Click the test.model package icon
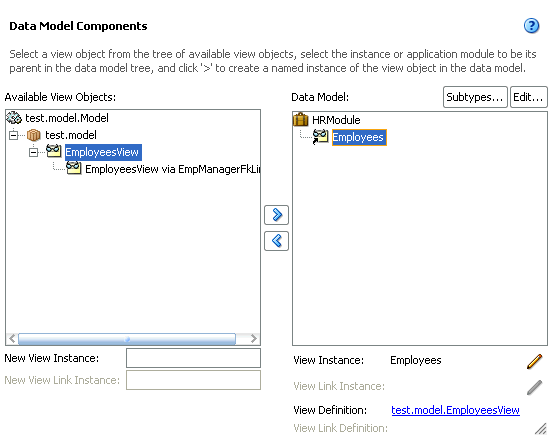This screenshot has width=552, height=442. coord(33,135)
